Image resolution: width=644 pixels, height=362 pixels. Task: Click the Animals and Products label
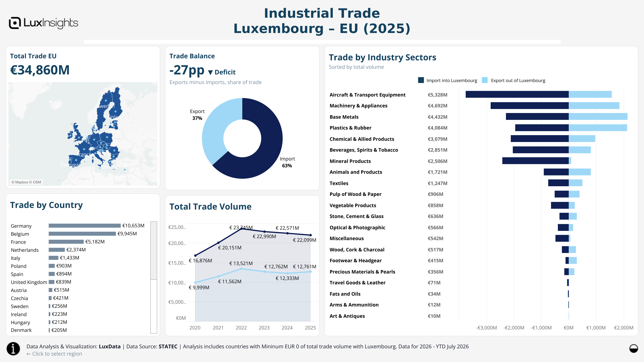point(356,172)
